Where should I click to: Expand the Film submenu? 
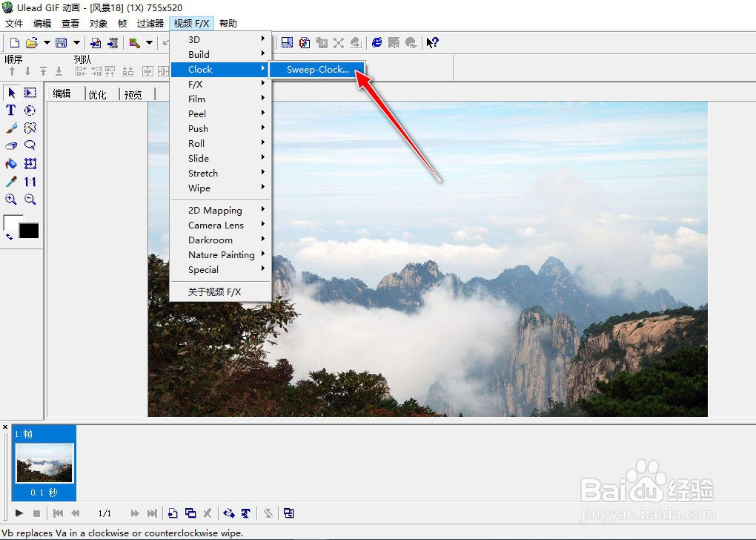(222, 99)
